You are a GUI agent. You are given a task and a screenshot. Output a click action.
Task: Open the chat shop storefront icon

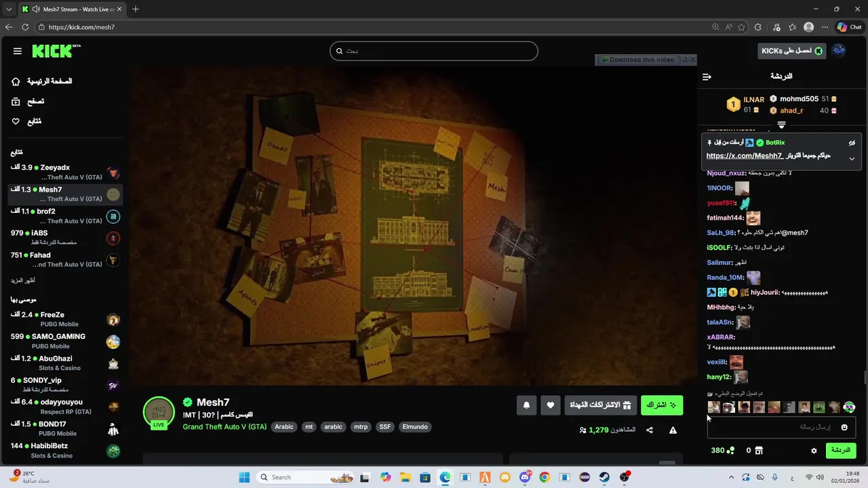tap(758, 451)
